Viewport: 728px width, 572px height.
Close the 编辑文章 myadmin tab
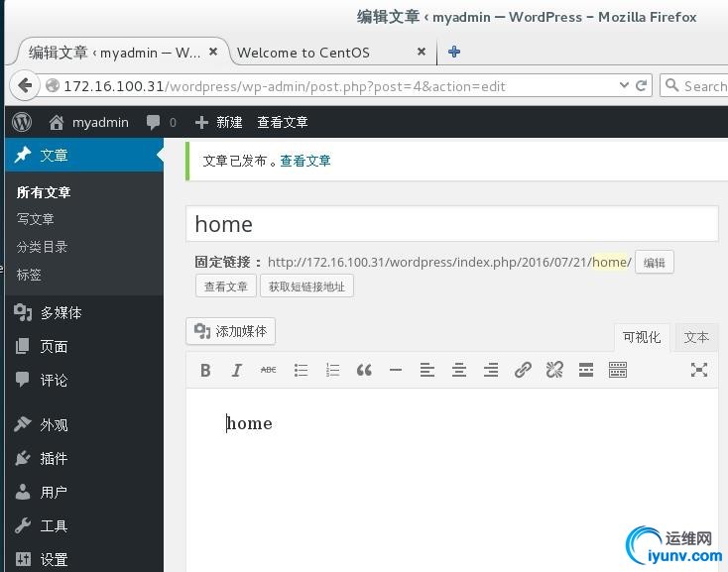click(213, 52)
